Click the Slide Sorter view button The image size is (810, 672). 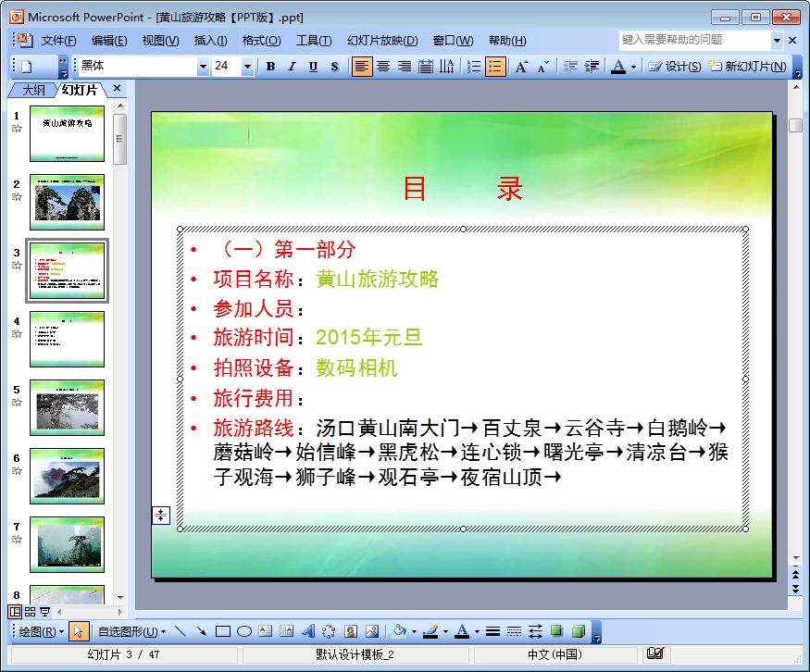(x=30, y=612)
